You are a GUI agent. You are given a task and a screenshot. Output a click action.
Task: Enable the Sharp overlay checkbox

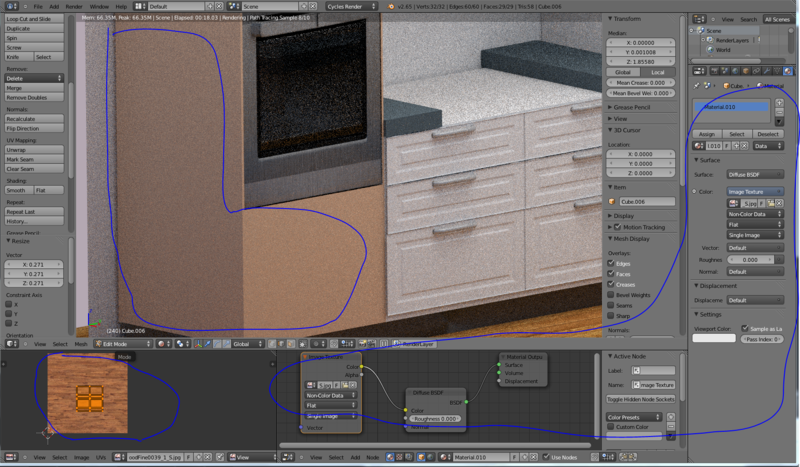[x=611, y=316]
